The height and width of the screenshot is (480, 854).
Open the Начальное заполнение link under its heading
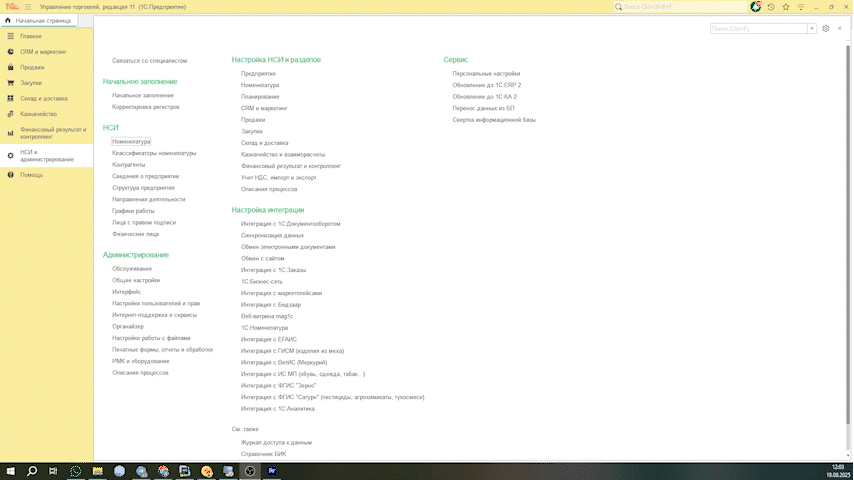[143, 95]
